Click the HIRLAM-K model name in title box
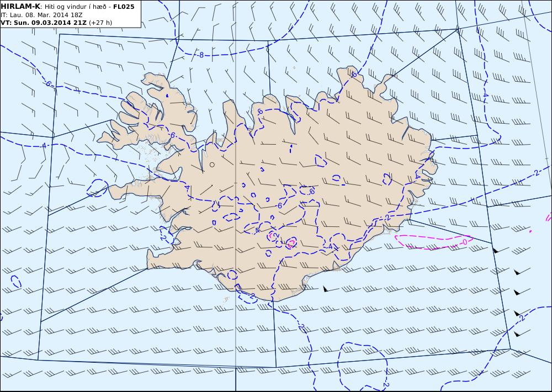The width and height of the screenshot is (552, 392). [21, 6]
